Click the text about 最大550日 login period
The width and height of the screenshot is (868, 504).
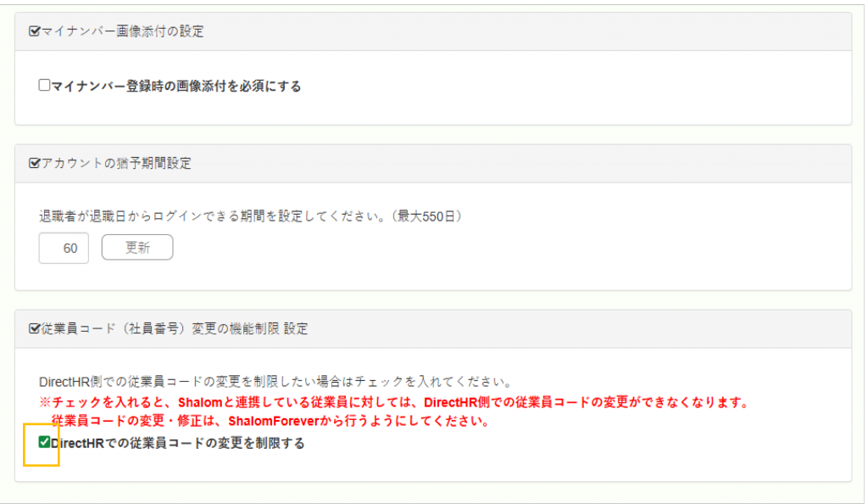(250, 216)
